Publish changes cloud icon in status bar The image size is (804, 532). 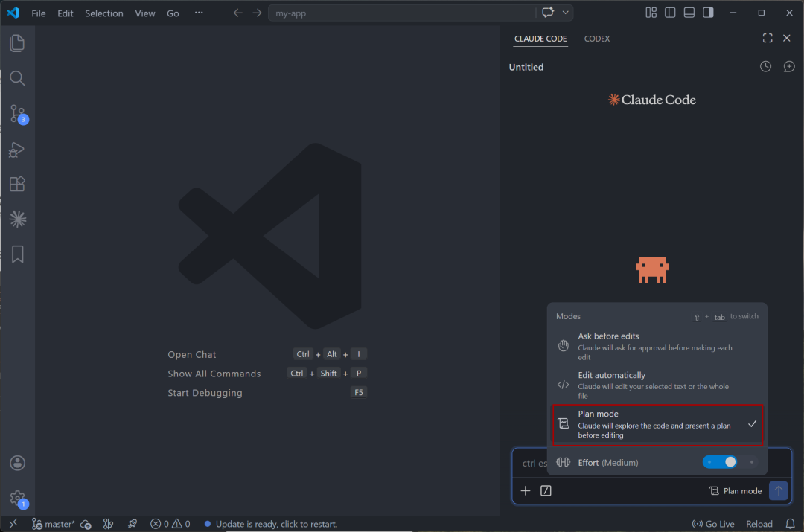coord(86,524)
